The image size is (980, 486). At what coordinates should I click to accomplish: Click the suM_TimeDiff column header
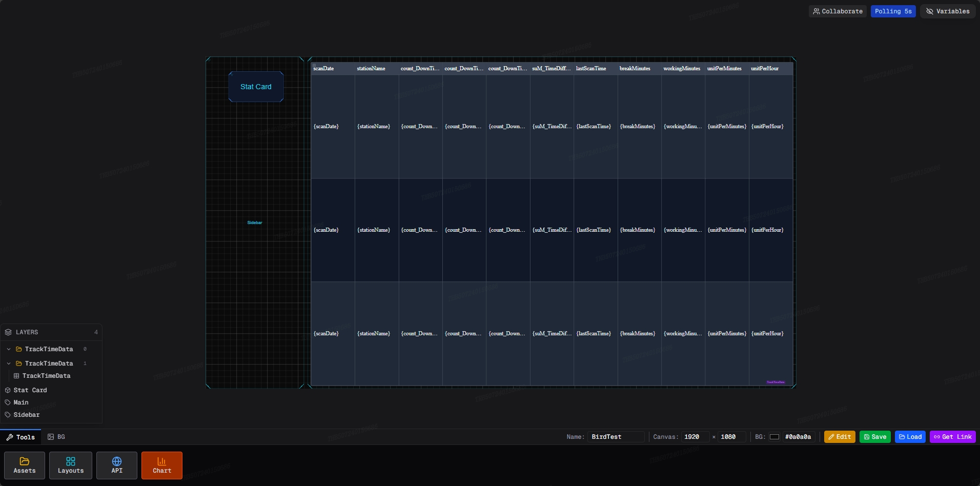552,68
